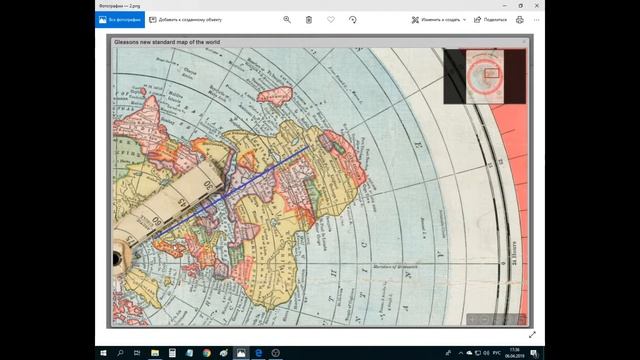Click the volume tray icon

tap(486, 353)
